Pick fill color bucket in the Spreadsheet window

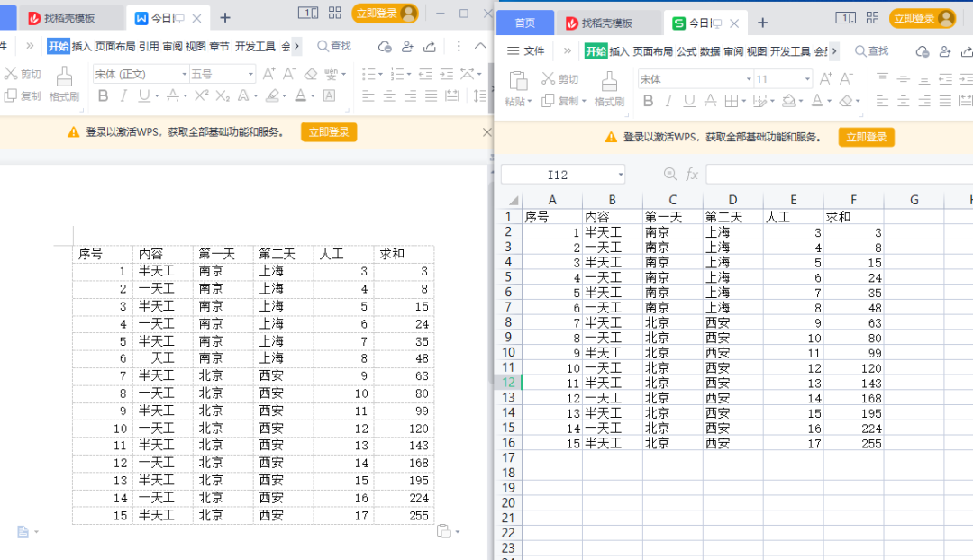tap(788, 101)
